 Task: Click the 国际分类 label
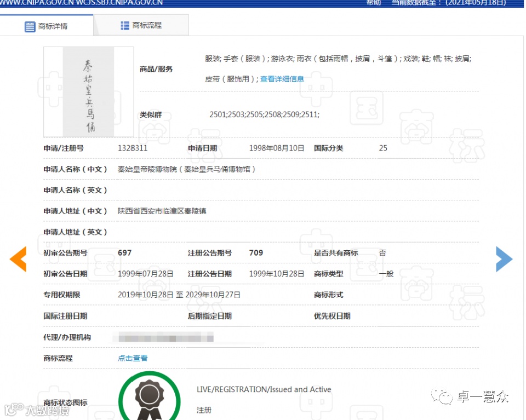(328, 148)
